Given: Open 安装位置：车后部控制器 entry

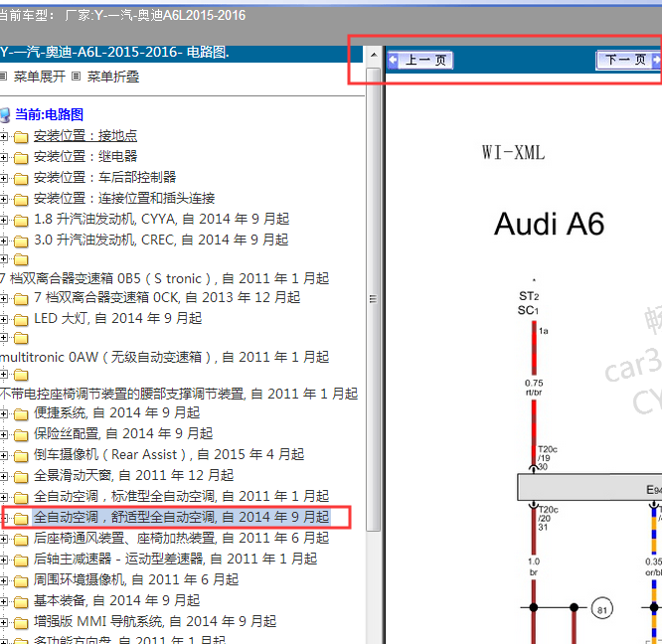Looking at the screenshot, I should [104, 177].
